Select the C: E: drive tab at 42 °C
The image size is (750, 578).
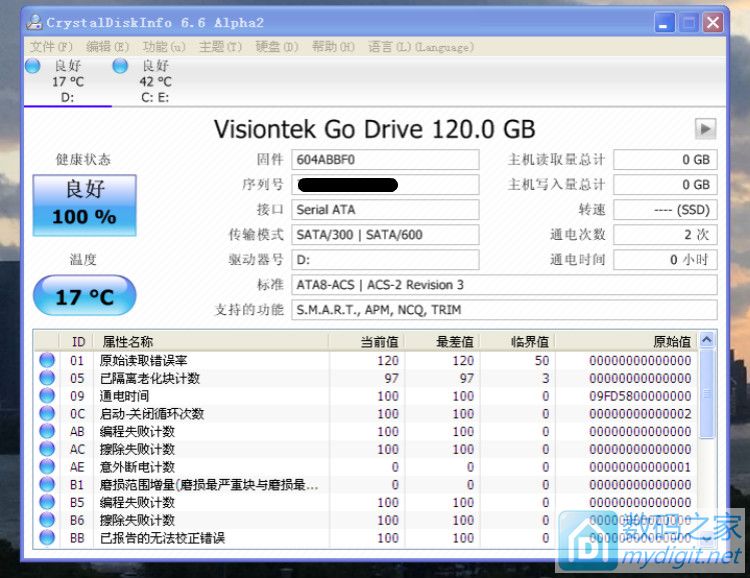(x=155, y=81)
